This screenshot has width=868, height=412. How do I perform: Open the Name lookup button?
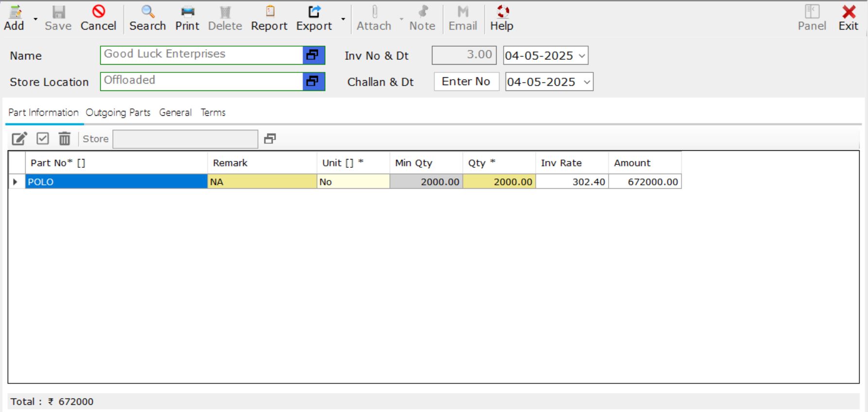(x=313, y=55)
